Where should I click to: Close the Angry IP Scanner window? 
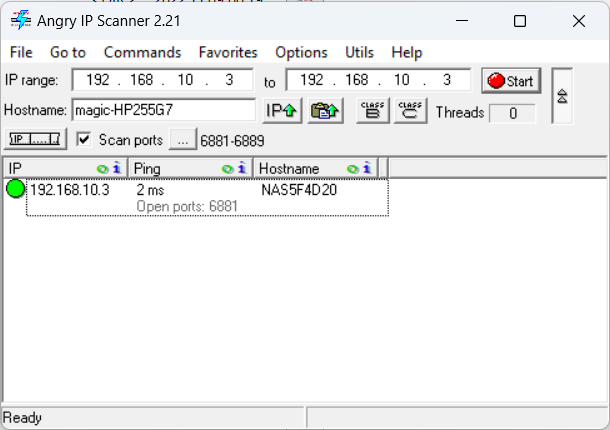tap(579, 21)
